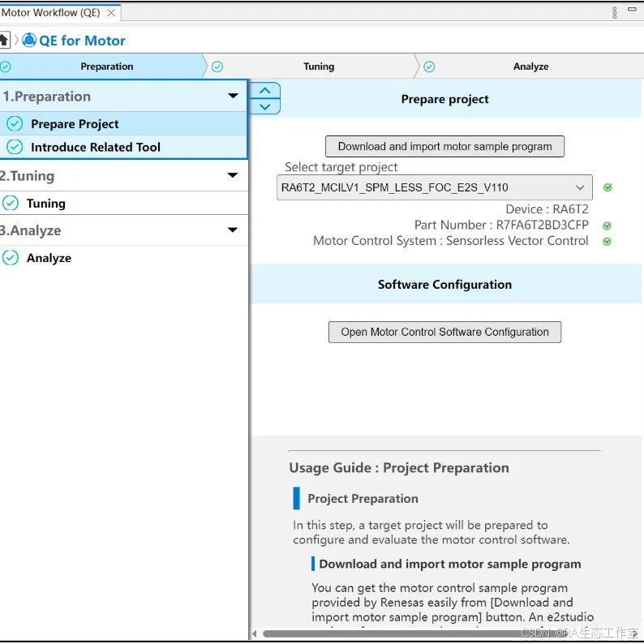The width and height of the screenshot is (644, 644).
Task: Click Download and import motor sample program heading
Action: (450, 564)
